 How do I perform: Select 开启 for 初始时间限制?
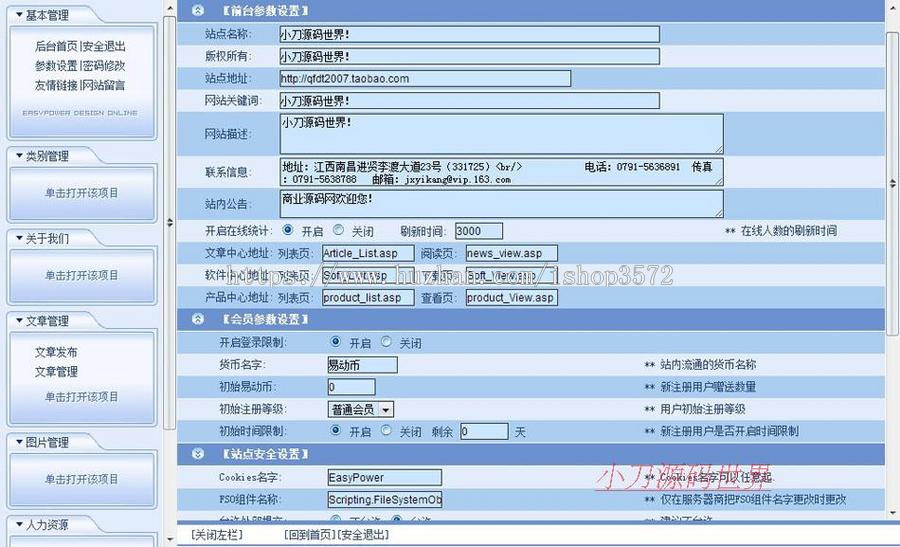click(x=336, y=430)
